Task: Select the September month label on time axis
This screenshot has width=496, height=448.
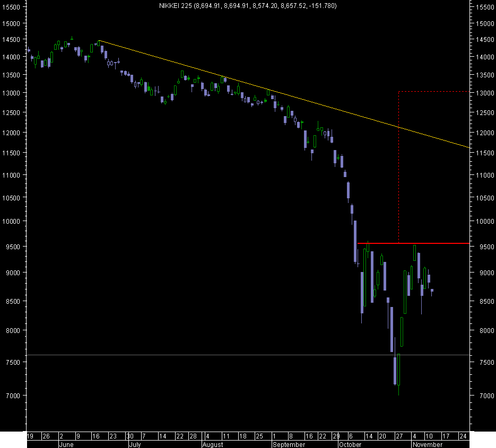Action: pos(289,444)
